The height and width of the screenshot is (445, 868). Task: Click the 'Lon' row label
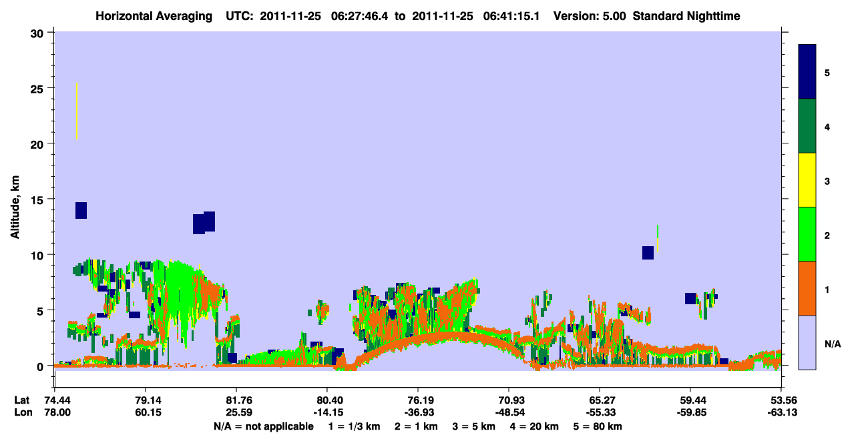(x=22, y=412)
